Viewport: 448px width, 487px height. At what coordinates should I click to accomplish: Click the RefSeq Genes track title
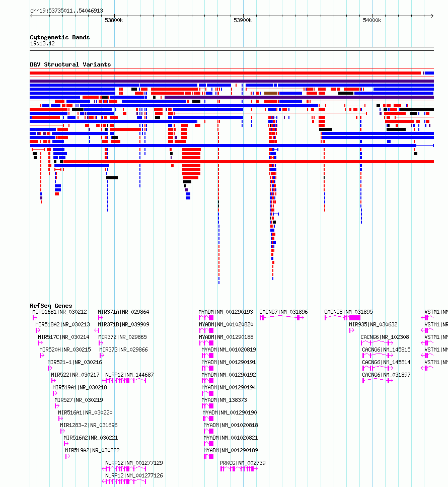pos(51,306)
